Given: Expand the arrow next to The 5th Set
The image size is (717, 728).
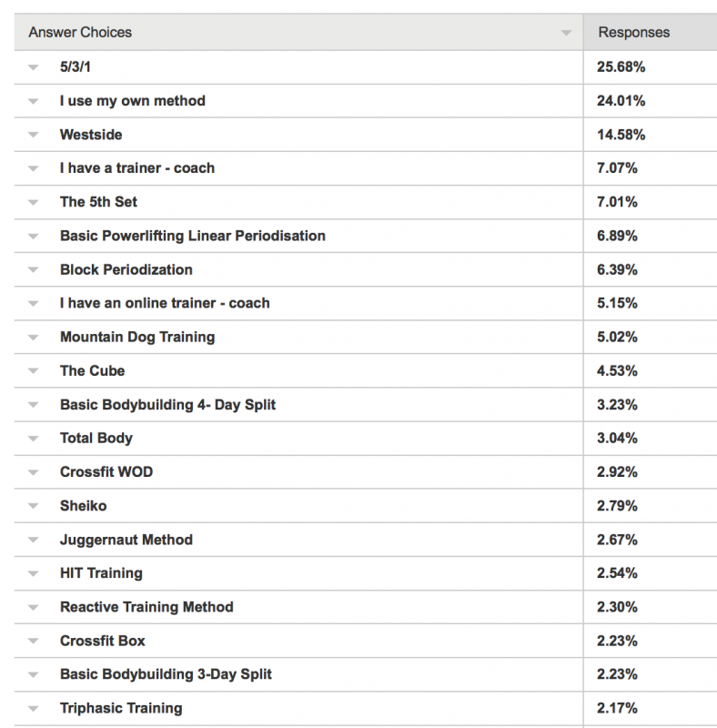Looking at the screenshot, I should click(x=33, y=202).
